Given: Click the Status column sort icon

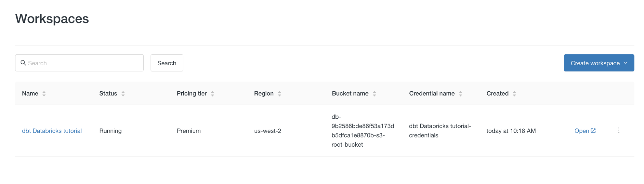Looking at the screenshot, I should (123, 94).
